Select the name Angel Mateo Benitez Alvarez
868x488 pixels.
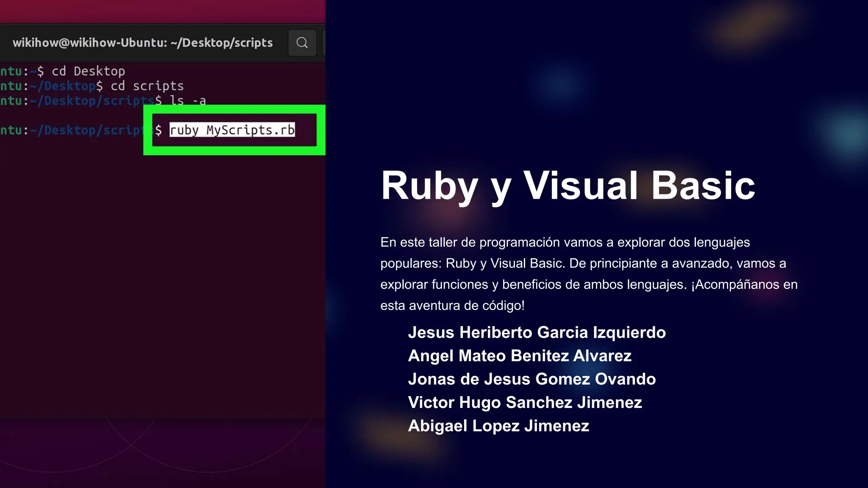point(520,356)
